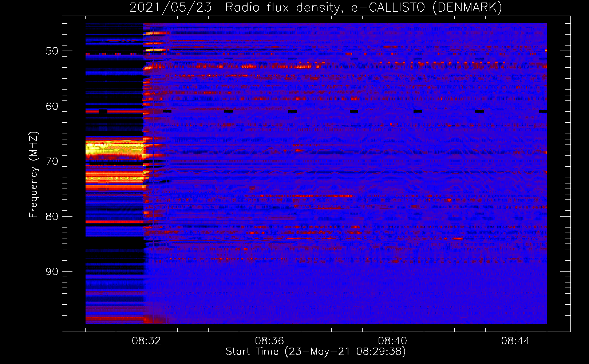The image size is (589, 364).
Task: Select the 08:40 time tick label
Action: [x=392, y=341]
